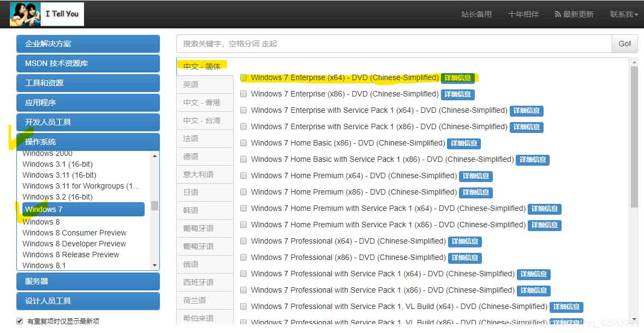Check Enterprise with Service Pack 1 (x86) checkbox
The height and width of the screenshot is (333, 644).
click(243, 127)
